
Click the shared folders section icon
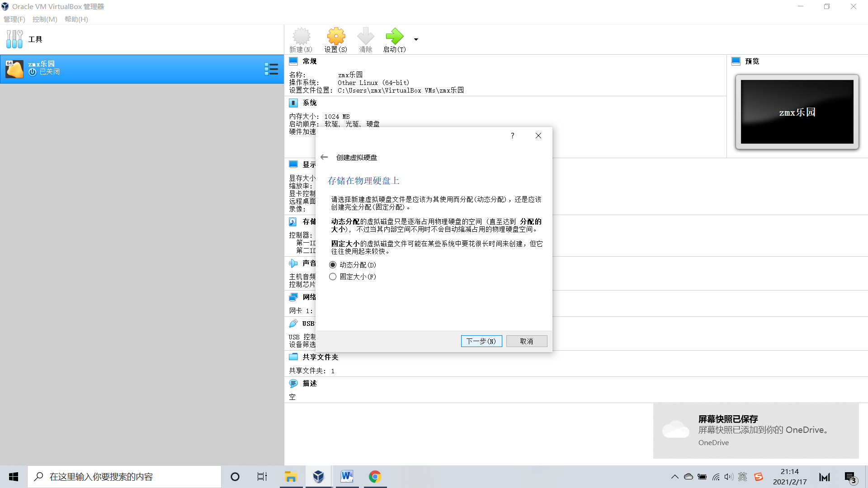click(x=293, y=357)
